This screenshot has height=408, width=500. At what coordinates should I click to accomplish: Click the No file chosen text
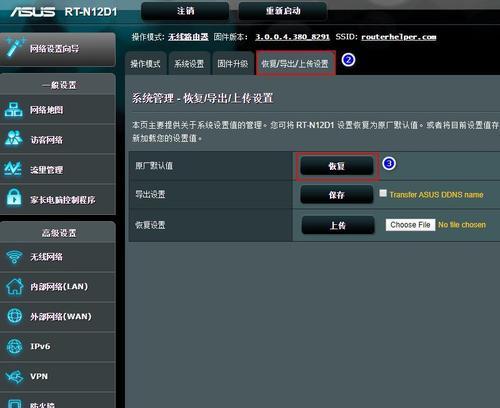pyautogui.click(x=462, y=225)
